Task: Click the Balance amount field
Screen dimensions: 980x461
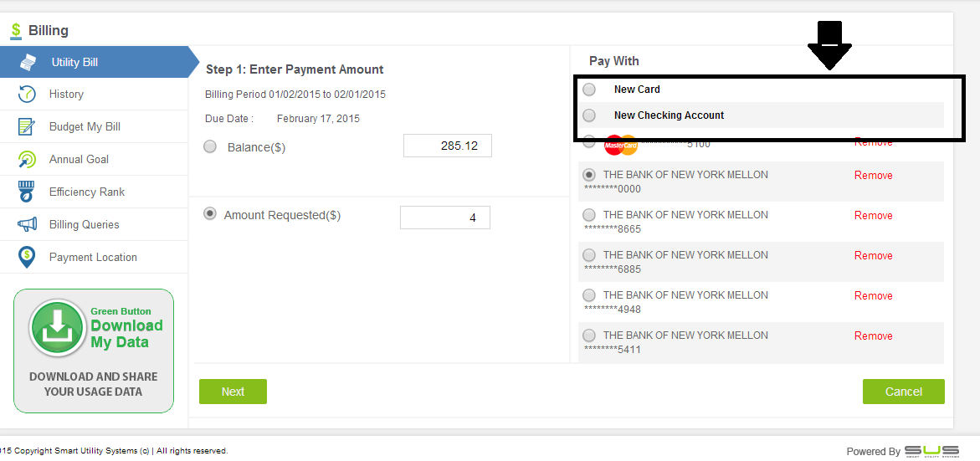Action: point(447,146)
